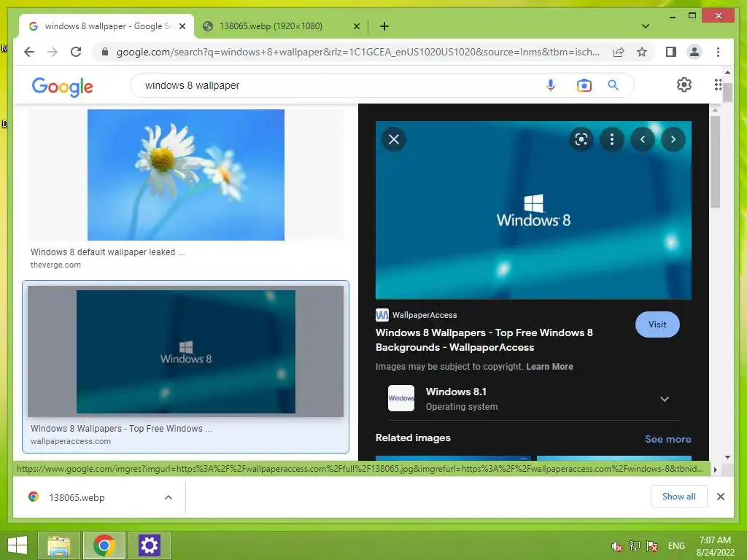Click the large Windows 8 preview image

[533, 210]
